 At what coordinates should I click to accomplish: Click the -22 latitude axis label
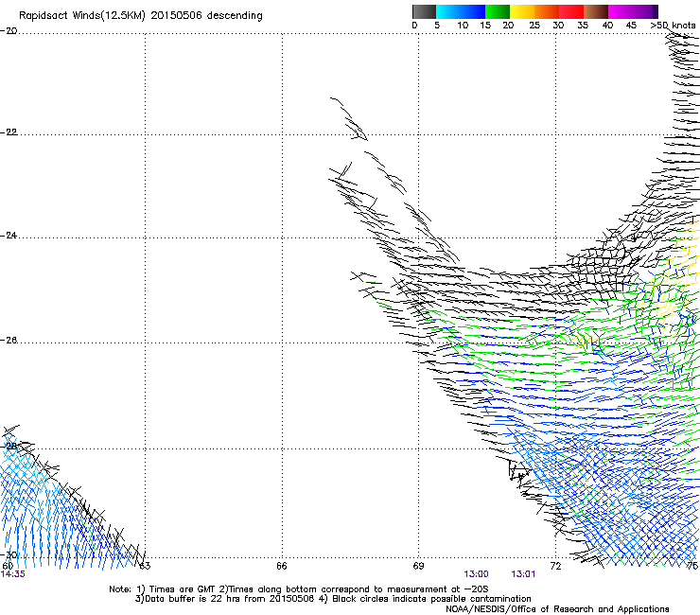[x=9, y=132]
